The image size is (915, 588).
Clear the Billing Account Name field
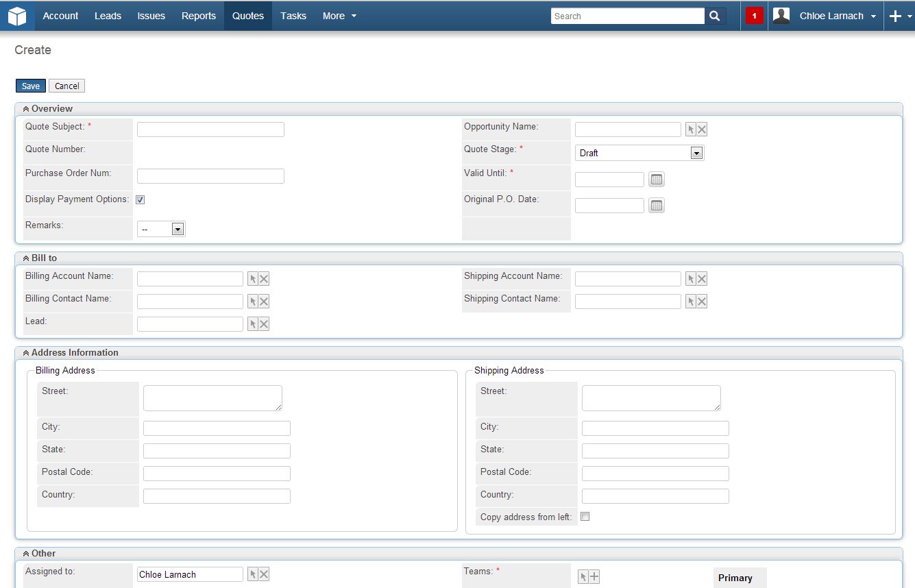click(264, 279)
